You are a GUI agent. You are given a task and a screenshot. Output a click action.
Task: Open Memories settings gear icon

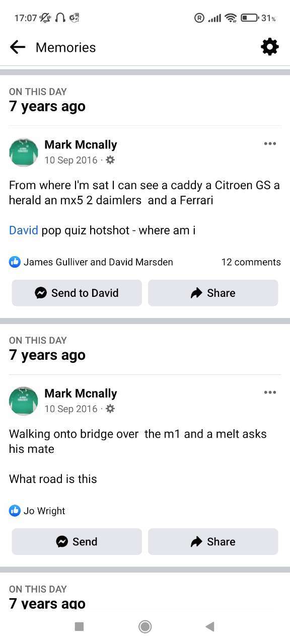point(270,47)
